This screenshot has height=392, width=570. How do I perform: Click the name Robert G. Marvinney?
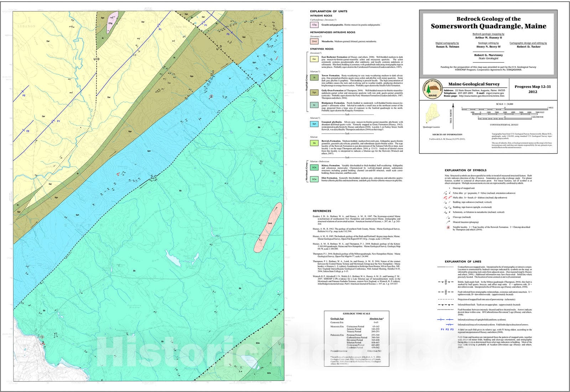coord(488,55)
